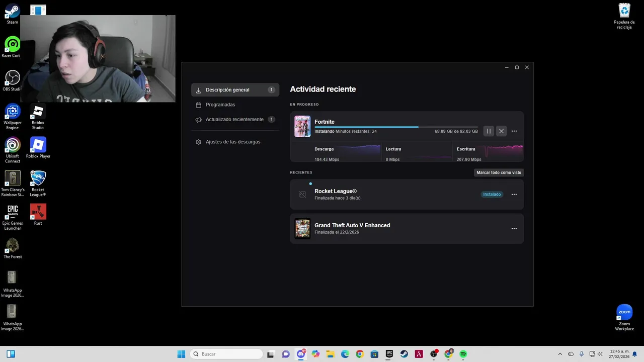Select the Descripción general sidebar item
Viewport: 644px width, 362px height.
click(235, 90)
